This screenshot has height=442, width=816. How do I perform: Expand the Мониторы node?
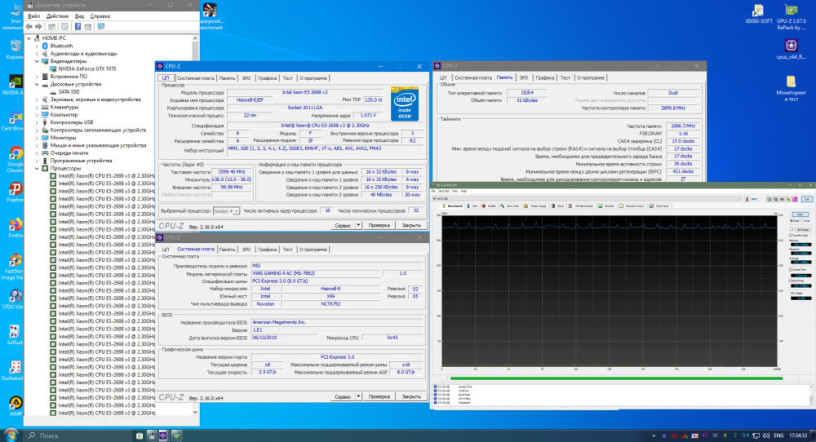tap(37, 137)
